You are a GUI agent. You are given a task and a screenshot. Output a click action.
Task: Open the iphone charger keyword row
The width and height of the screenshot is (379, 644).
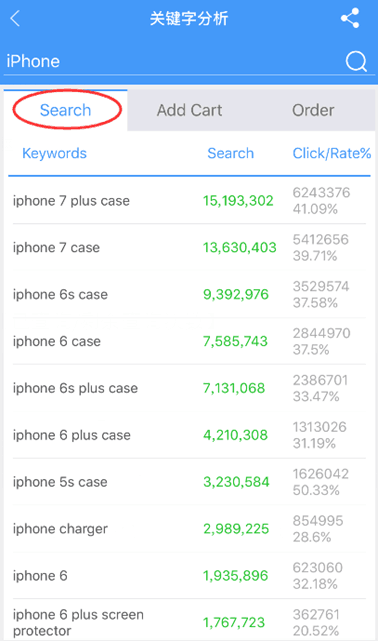point(189,529)
